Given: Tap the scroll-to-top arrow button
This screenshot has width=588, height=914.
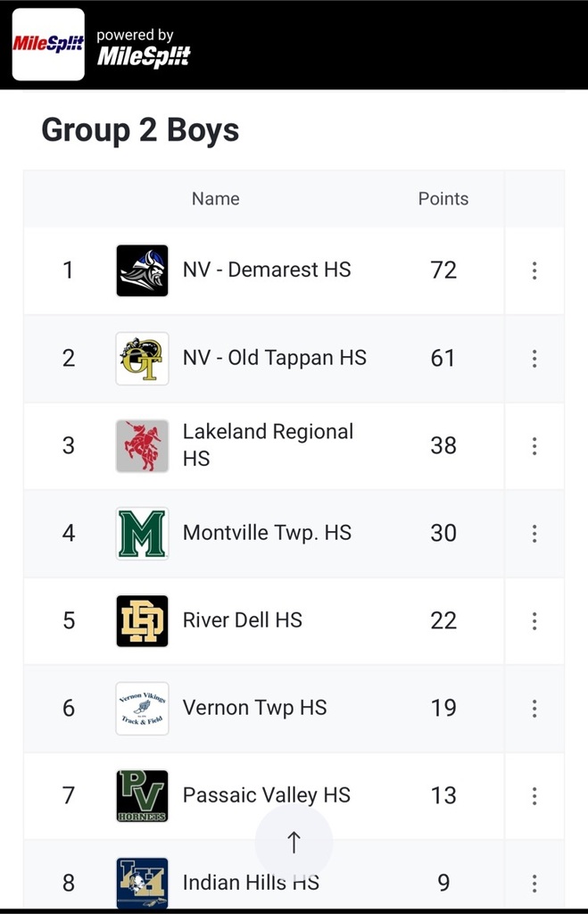Looking at the screenshot, I should 294,843.
